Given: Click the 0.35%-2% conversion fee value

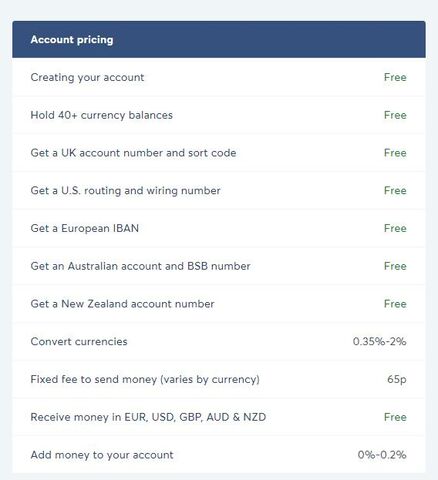Looking at the screenshot, I should click(x=379, y=341).
